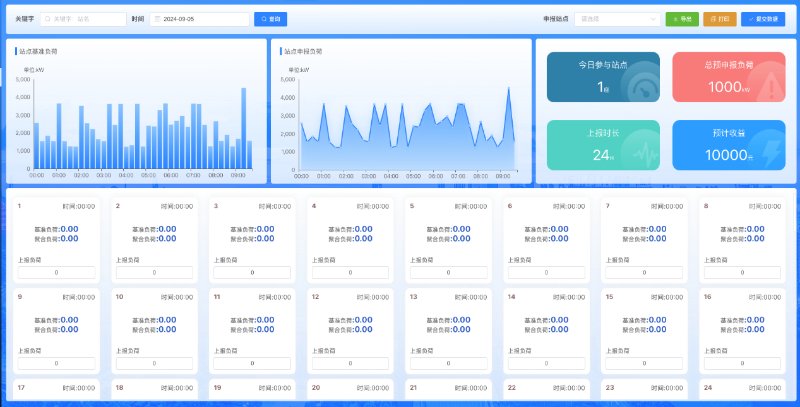The width and height of the screenshot is (800, 407).
Task: Click the magnifier icon inside the keyword field
Action: [x=47, y=19]
